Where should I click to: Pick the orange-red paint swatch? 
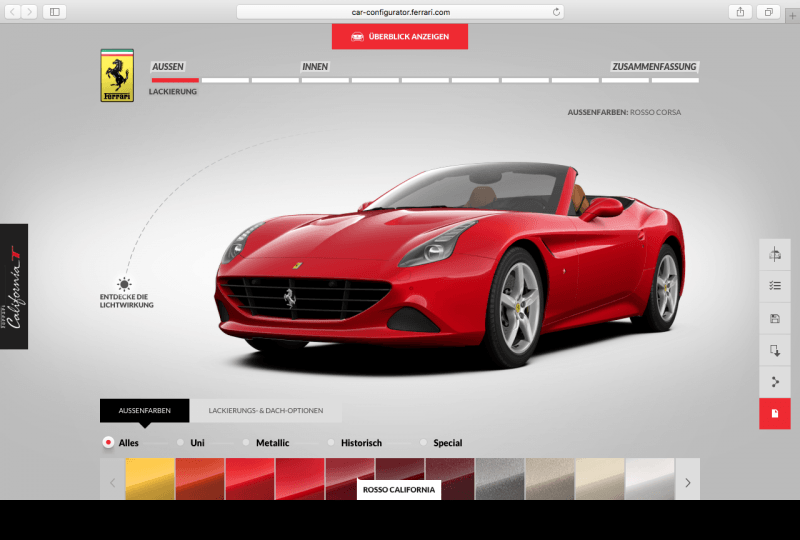tap(200, 479)
